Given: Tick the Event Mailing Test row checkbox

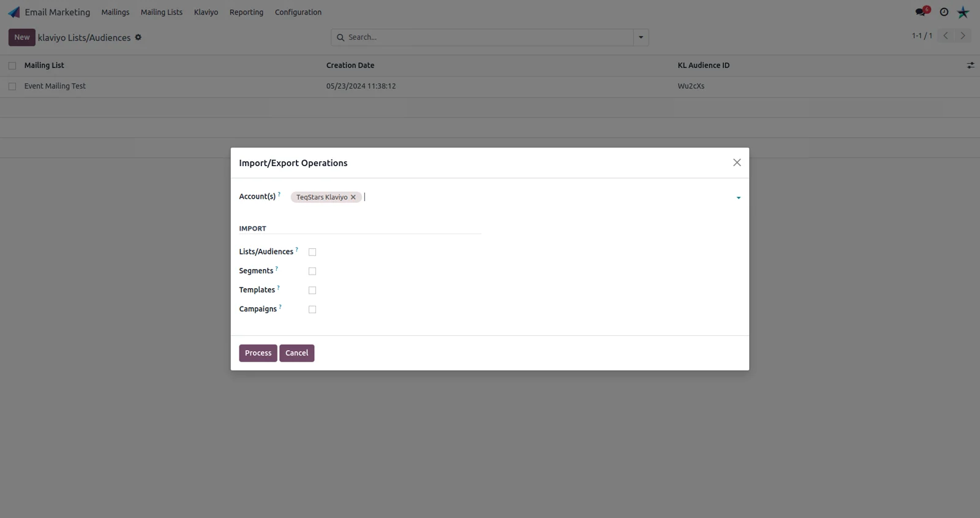Looking at the screenshot, I should pos(12,86).
